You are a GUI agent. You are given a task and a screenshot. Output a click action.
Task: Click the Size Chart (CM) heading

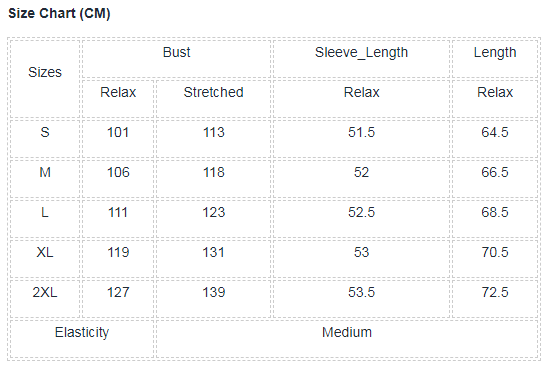click(59, 14)
